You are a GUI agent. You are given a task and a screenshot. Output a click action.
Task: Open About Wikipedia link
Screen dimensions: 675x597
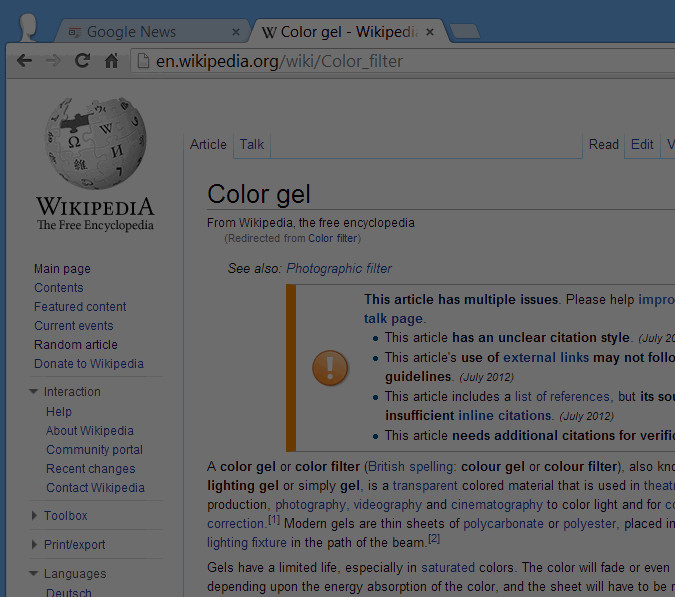point(90,430)
